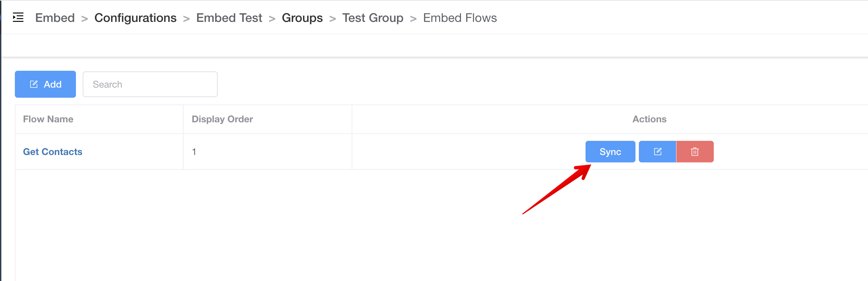Sync the Get Contacts flow
The width and height of the screenshot is (868, 281).
tap(610, 152)
